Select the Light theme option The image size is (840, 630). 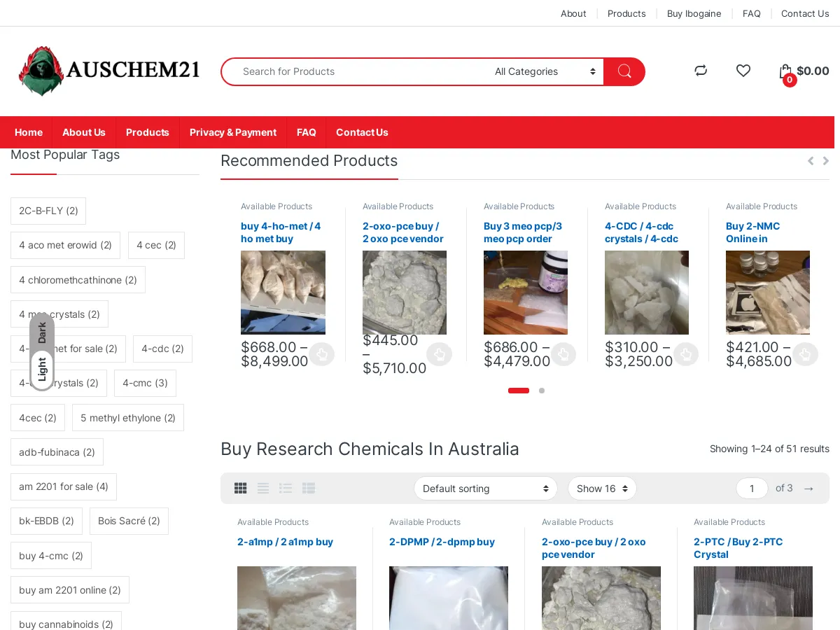coord(42,370)
